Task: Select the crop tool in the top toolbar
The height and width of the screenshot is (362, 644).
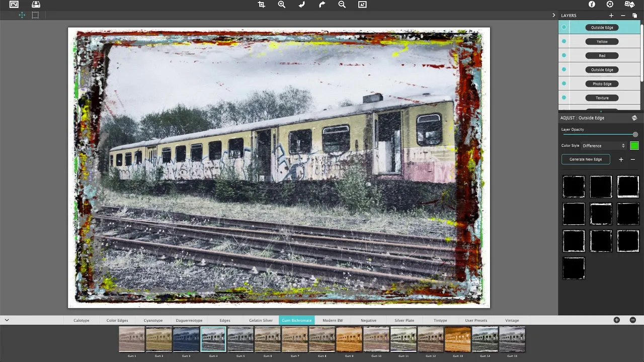Action: [261, 5]
